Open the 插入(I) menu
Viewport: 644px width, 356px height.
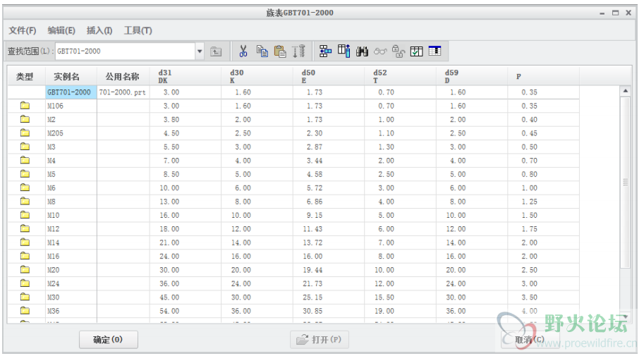coord(99,30)
